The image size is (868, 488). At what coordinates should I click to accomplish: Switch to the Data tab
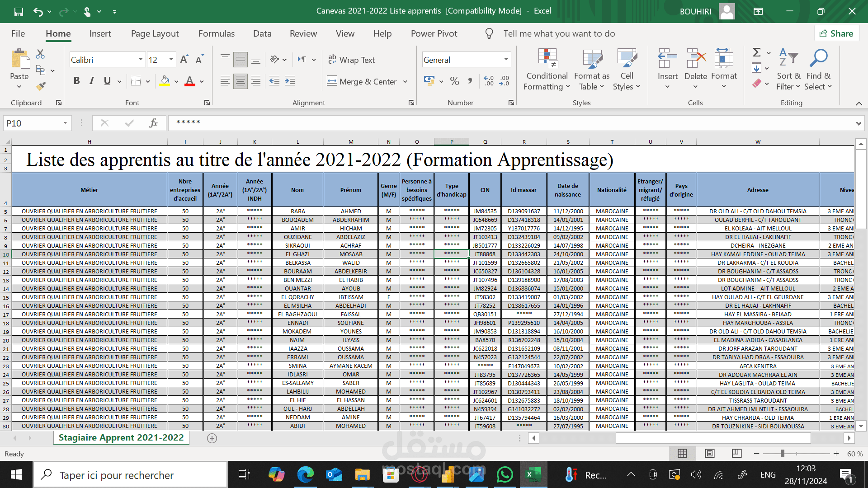262,33
